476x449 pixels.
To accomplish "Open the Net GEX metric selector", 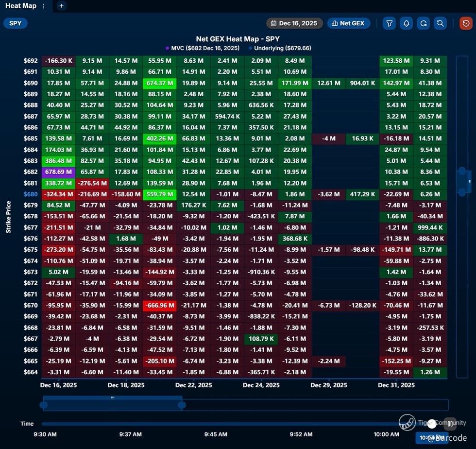I will coord(349,23).
